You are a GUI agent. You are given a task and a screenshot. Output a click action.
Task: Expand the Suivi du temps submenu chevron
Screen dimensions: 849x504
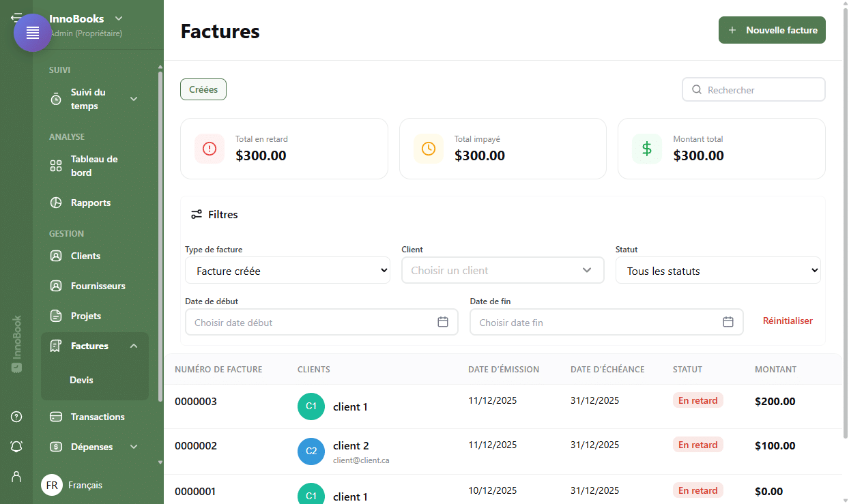pyautogui.click(x=134, y=100)
